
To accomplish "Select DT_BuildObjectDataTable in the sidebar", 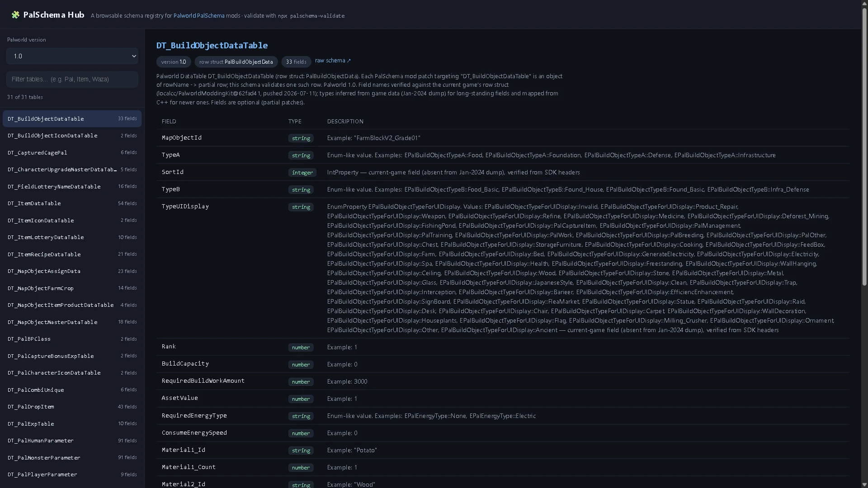I will point(72,119).
